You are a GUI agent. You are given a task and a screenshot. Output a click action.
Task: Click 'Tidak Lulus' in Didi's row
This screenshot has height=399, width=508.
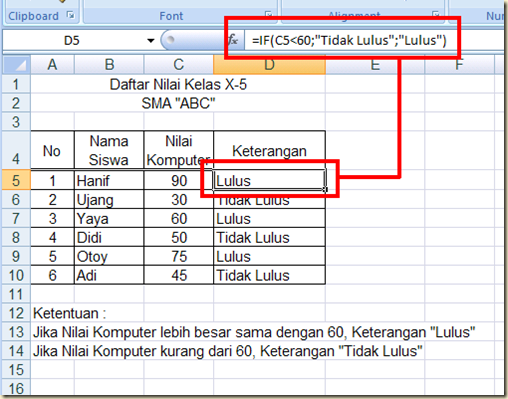[269, 238]
